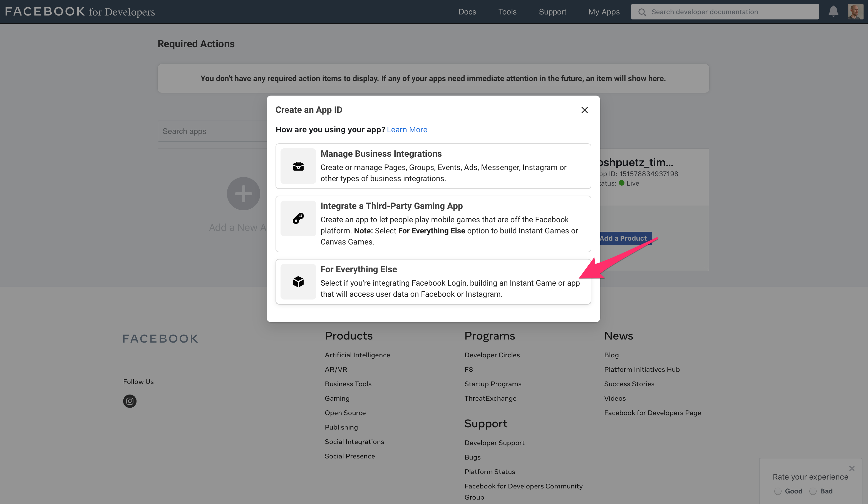Open Facebook for Developers Community Group link
Image resolution: width=868 pixels, height=504 pixels.
click(x=524, y=491)
